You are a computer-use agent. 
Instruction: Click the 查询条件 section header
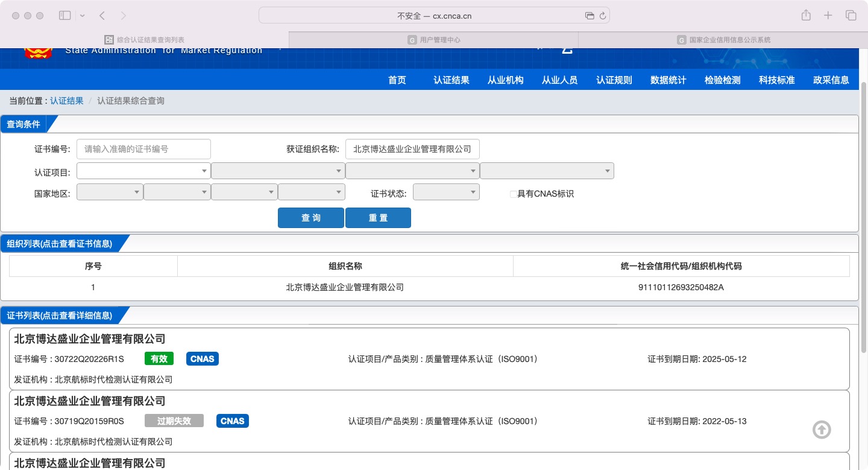[24, 124]
